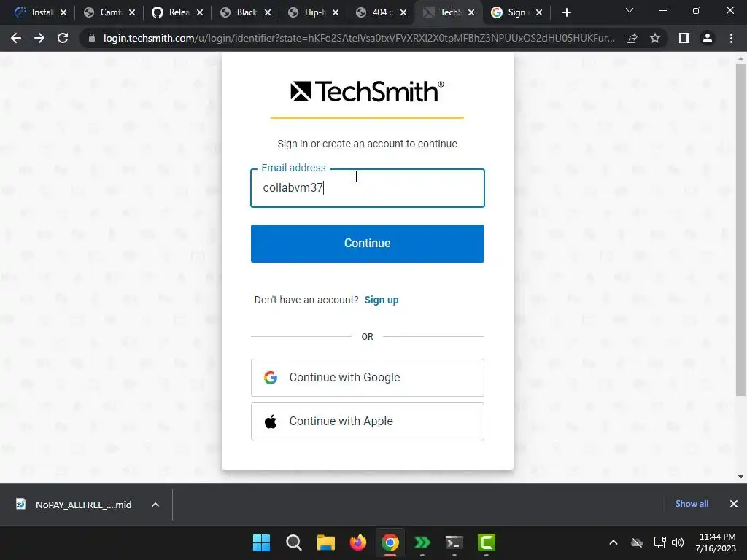Open the Chrome profile avatar menu

(x=708, y=38)
